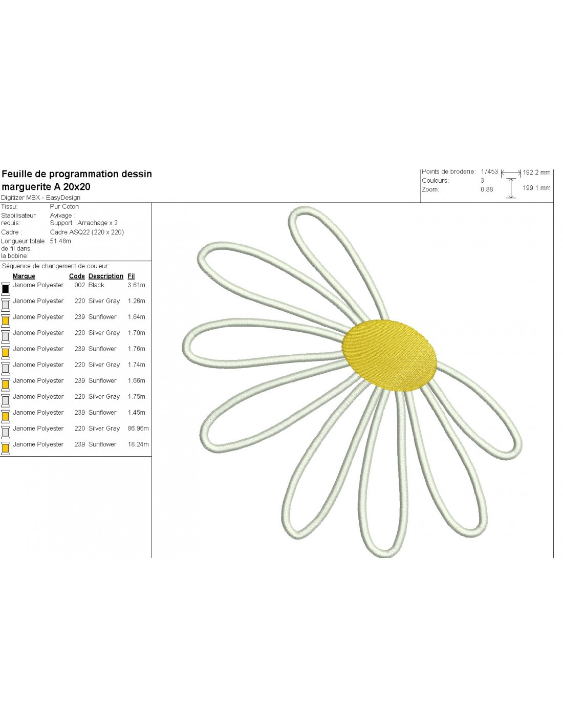Select the Silver Gray spool in the 1.26m row
This screenshot has height=728, width=563.
(6, 305)
